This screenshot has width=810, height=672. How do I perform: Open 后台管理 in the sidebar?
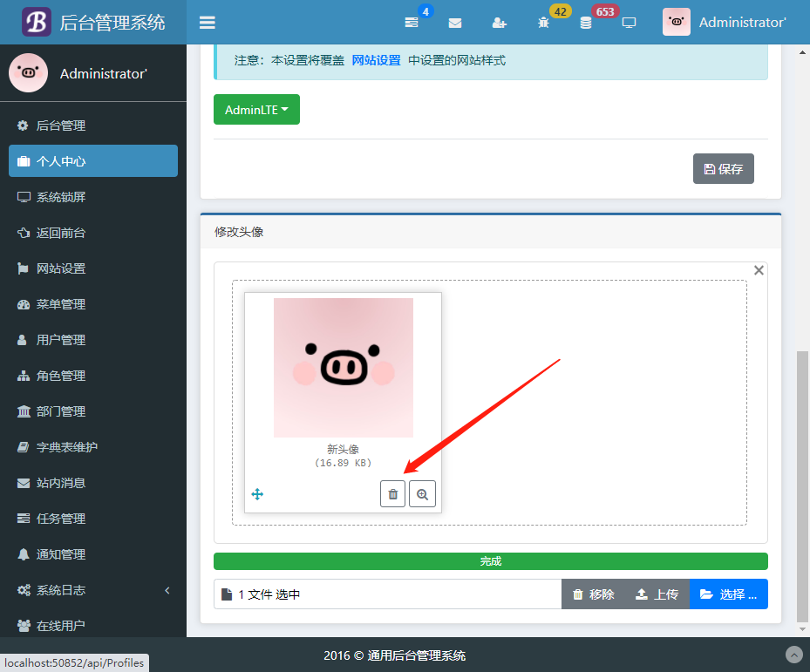coord(93,126)
